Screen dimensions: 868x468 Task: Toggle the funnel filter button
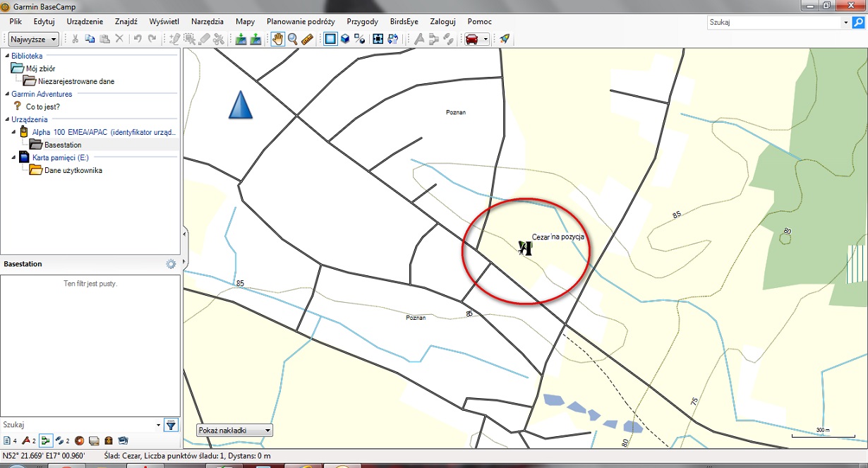pyautogui.click(x=171, y=425)
